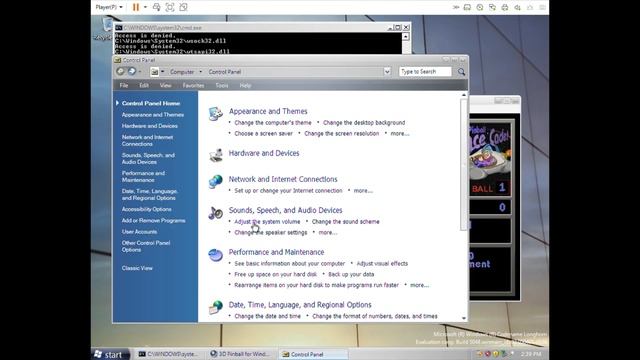Click Change the sound scheme
The image size is (640, 360).
click(345, 222)
